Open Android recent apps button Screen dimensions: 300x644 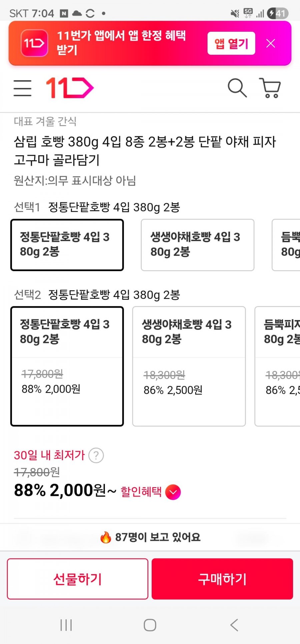pos(66,625)
